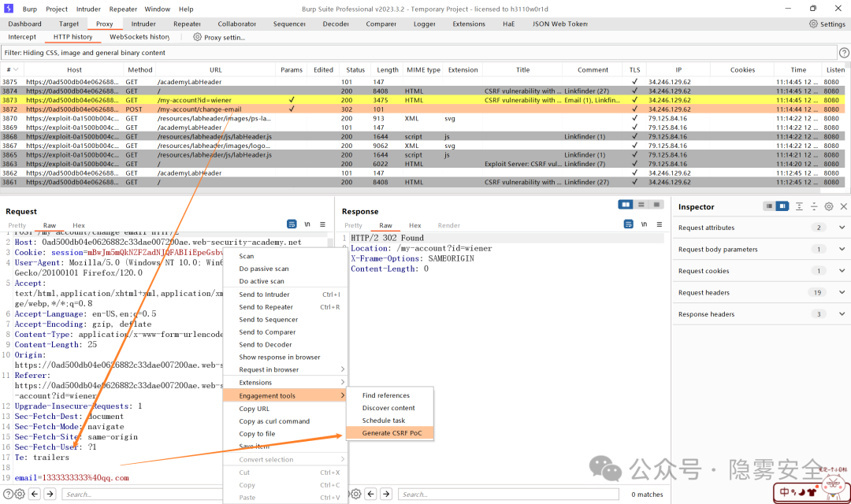Image resolution: width=851 pixels, height=504 pixels.
Task: Go to next match in Response search
Action: [x=386, y=494]
